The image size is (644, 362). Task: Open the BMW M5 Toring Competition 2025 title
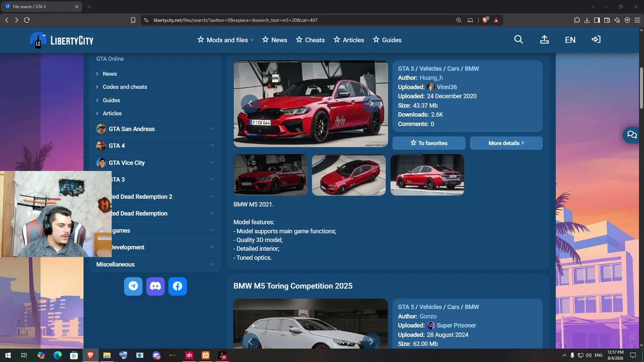click(293, 286)
